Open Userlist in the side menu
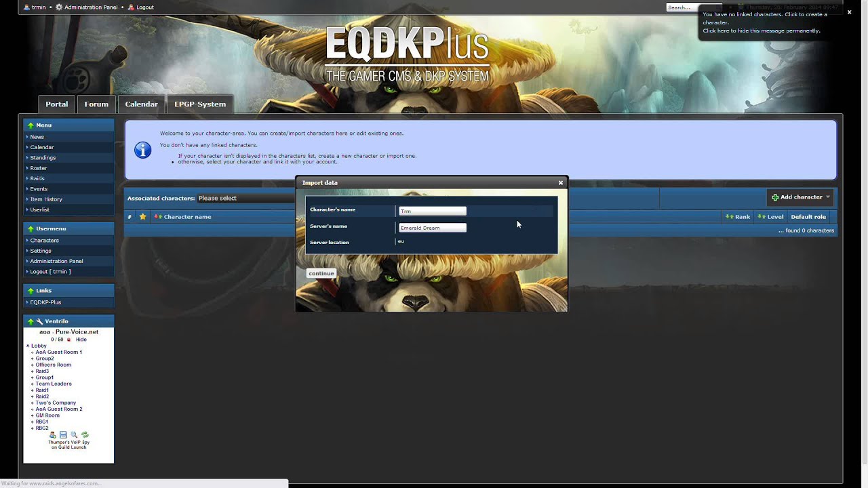868x488 pixels. (x=39, y=209)
